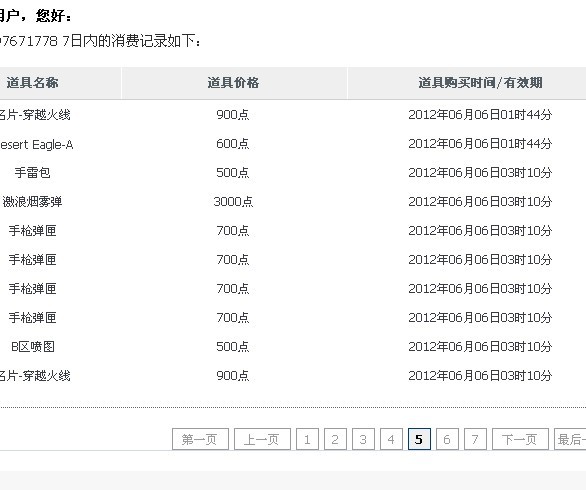Click 名片-穿越火线 in the 03时10分 row
This screenshot has width=586, height=490.
pyautogui.click(x=35, y=376)
